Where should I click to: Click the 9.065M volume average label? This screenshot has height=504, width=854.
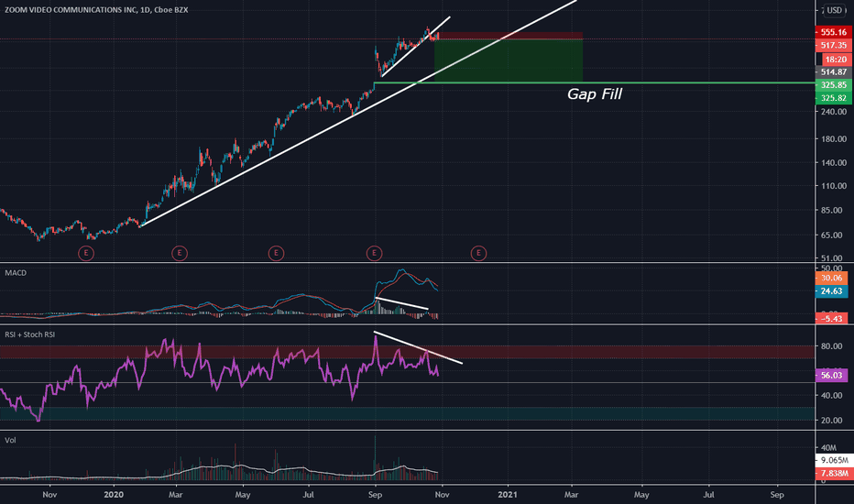[834, 460]
